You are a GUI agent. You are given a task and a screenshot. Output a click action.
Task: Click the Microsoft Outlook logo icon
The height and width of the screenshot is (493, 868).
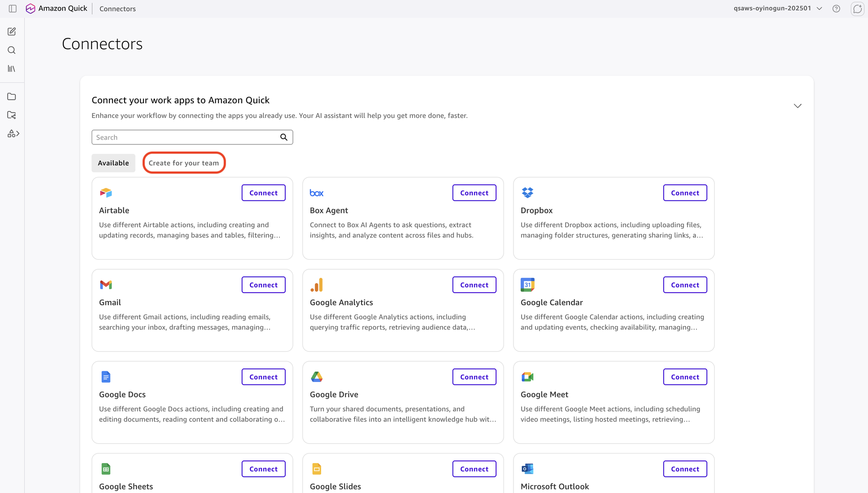527,469
